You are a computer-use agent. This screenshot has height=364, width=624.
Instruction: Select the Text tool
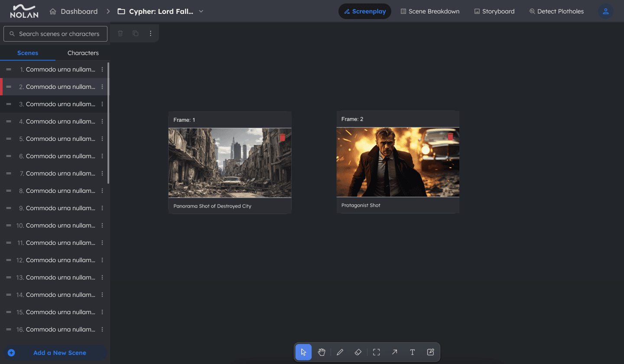412,352
